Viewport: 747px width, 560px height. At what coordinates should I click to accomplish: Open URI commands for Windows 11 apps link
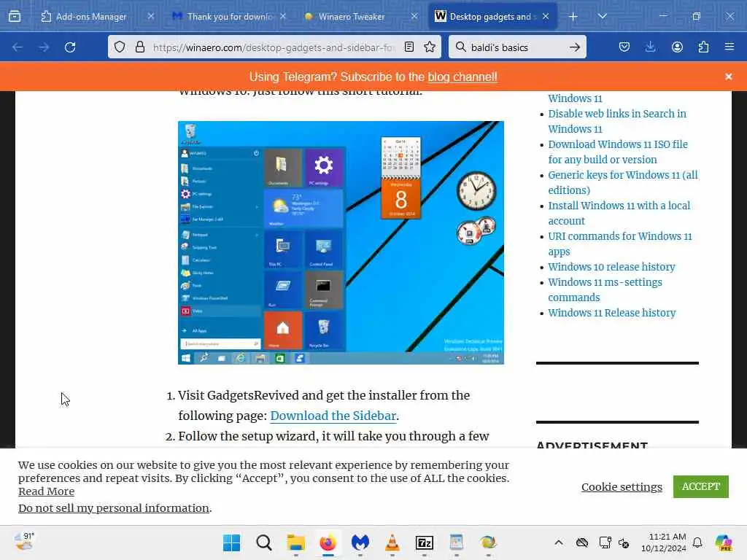tap(620, 244)
